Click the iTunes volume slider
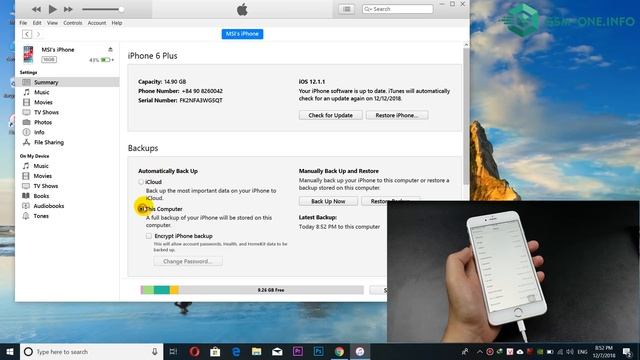 103,9
